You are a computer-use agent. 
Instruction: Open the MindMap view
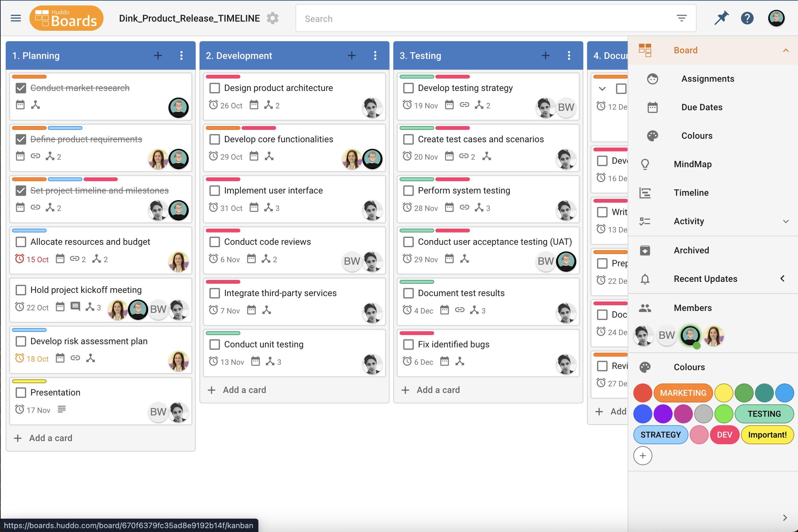point(693,164)
